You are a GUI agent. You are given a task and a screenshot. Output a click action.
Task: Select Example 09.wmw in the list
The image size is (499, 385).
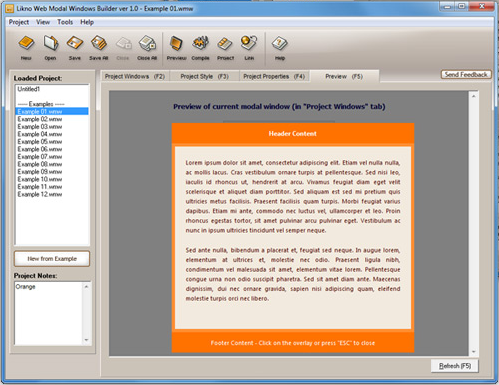pyautogui.click(x=52, y=171)
